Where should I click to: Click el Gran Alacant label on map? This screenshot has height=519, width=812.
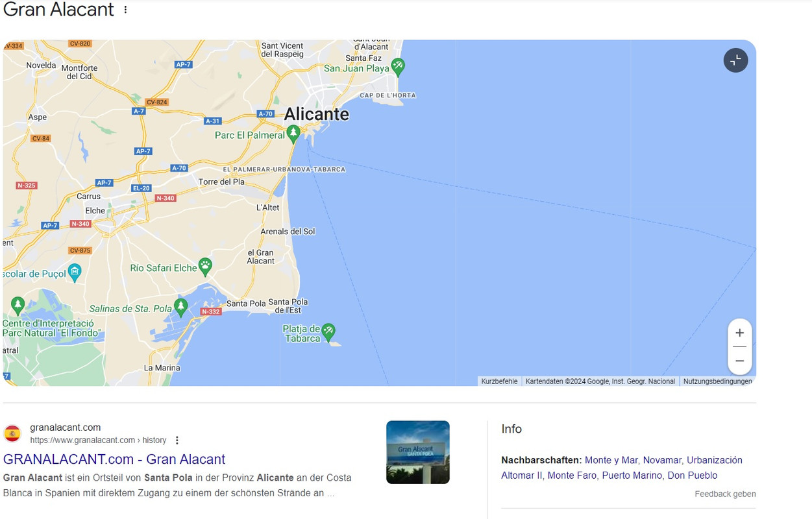pos(261,257)
